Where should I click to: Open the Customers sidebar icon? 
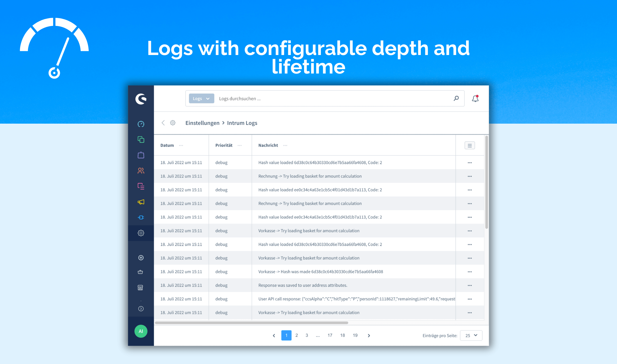[x=141, y=171]
